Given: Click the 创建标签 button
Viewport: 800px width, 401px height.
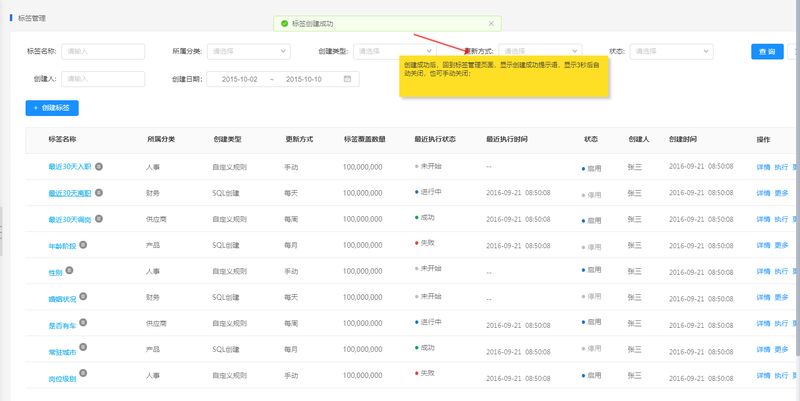Looking at the screenshot, I should pos(52,108).
